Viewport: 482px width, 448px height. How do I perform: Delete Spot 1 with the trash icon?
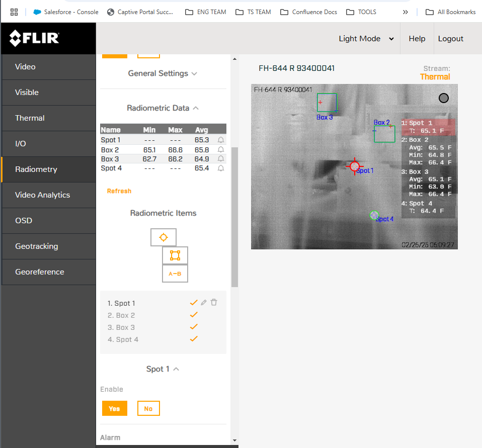point(214,302)
